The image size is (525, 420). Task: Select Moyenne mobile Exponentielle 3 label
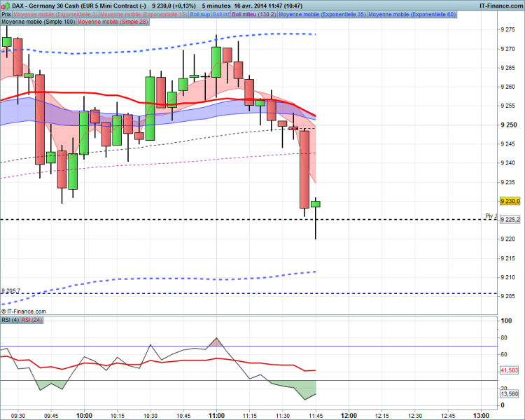click(55, 15)
